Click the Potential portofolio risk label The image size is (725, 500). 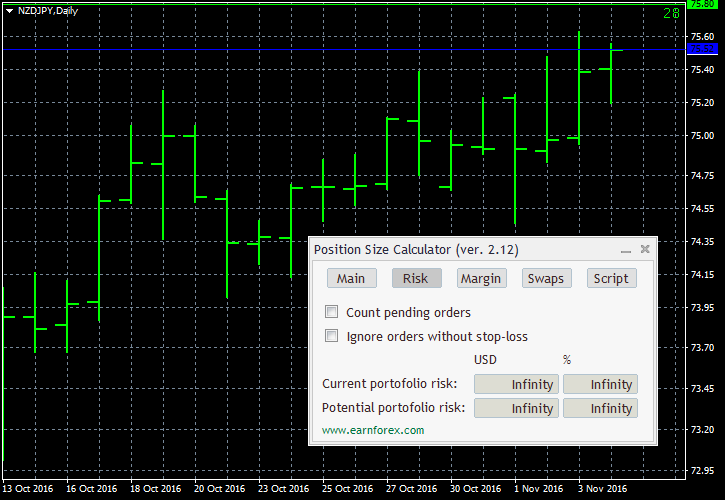393,408
